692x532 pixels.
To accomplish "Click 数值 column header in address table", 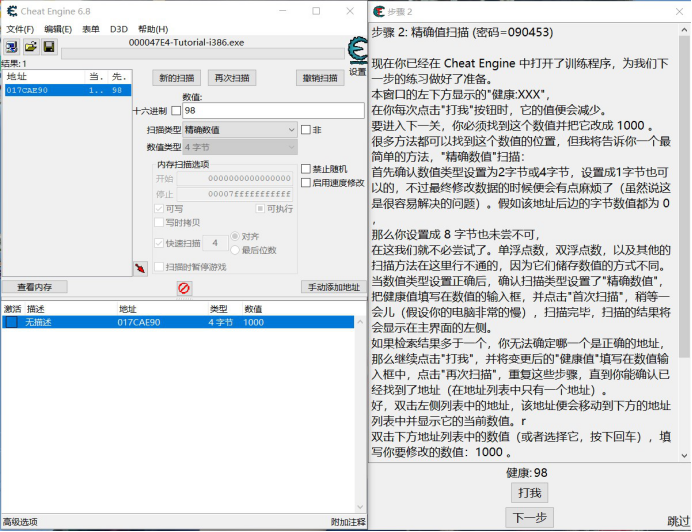I will (253, 309).
